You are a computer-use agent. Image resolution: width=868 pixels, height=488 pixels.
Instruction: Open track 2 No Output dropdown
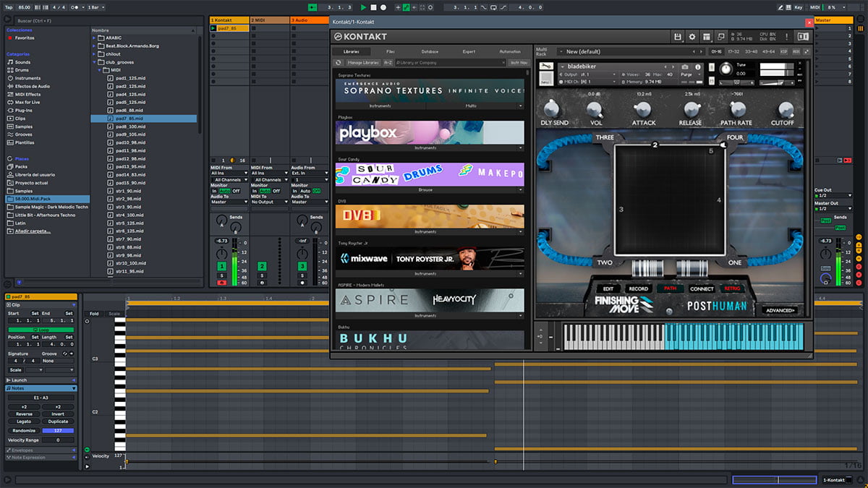[269, 202]
